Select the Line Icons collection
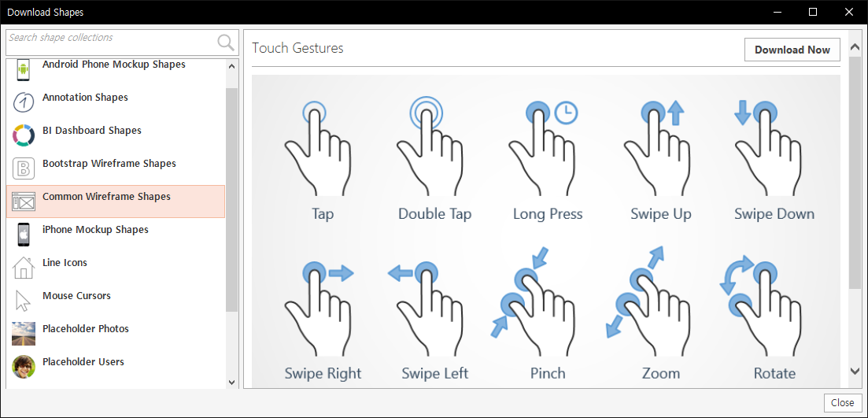868x418 pixels. (x=116, y=268)
